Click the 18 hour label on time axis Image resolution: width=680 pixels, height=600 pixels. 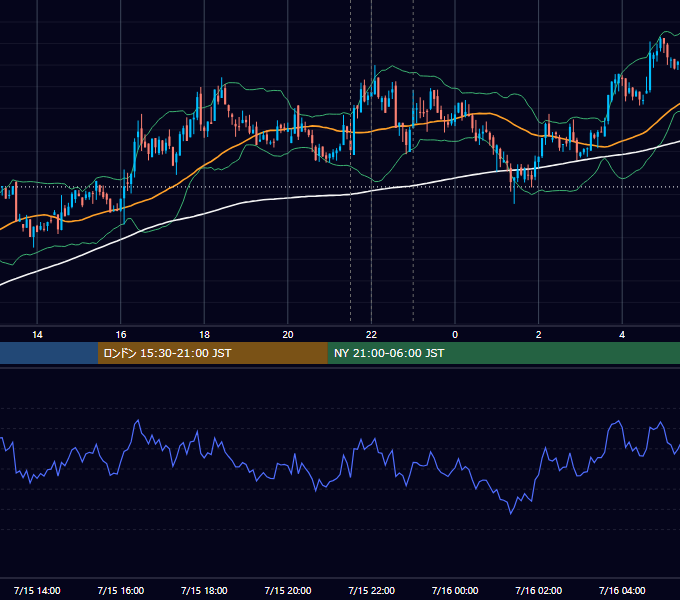[x=204, y=335]
